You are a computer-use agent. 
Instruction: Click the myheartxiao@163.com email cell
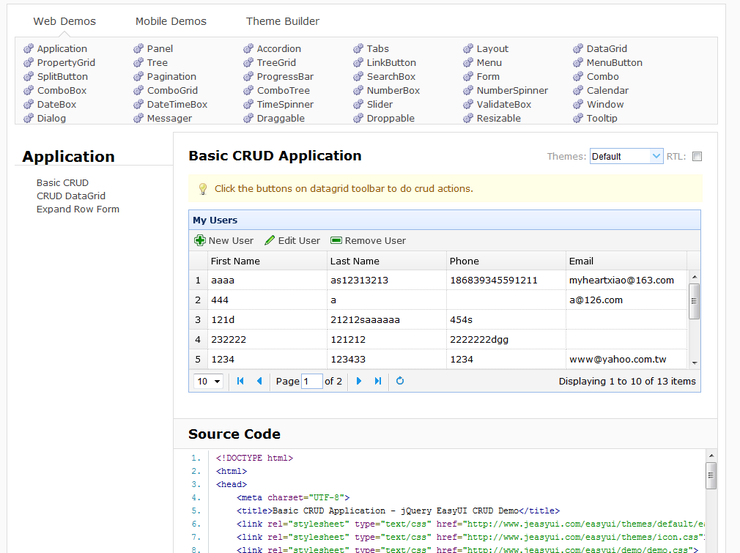tap(626, 280)
